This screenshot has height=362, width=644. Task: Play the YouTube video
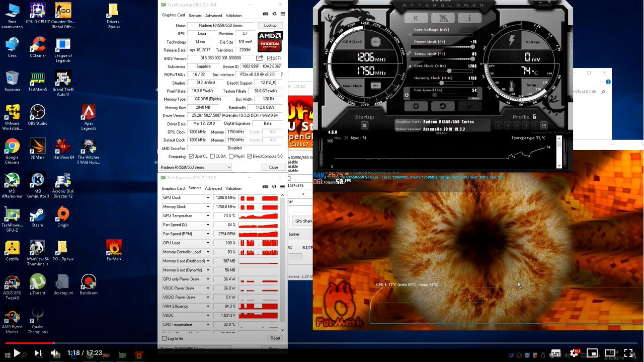point(17,353)
